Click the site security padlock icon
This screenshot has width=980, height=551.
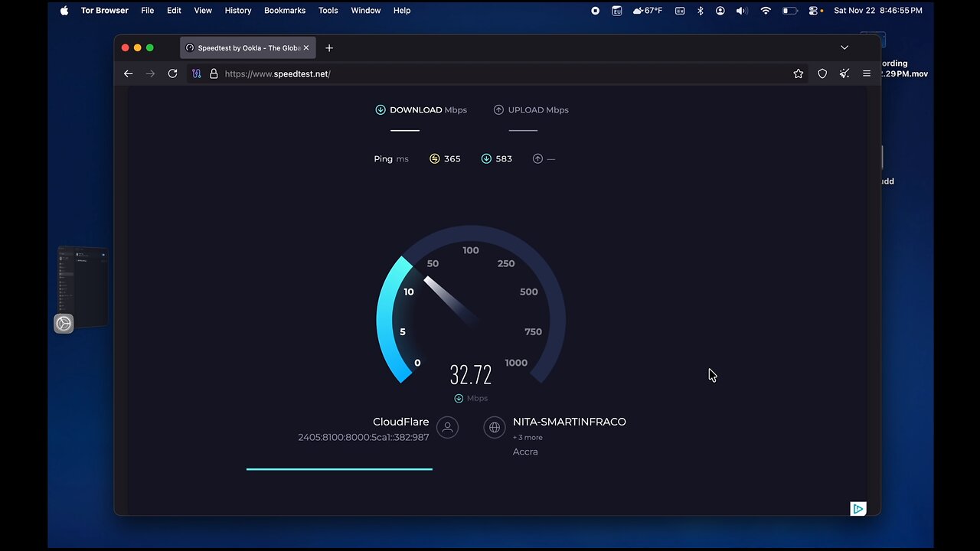coord(214,73)
